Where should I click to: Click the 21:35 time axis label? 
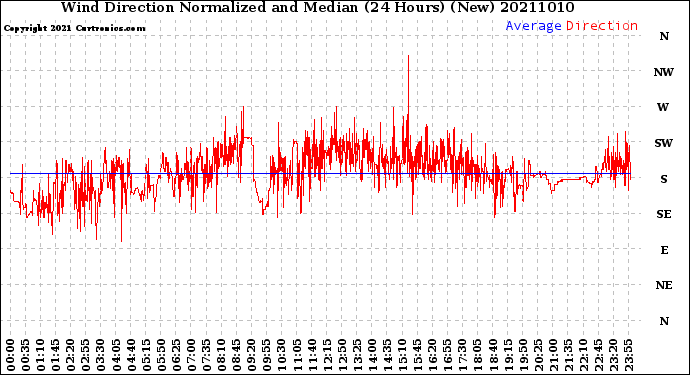coord(568,355)
